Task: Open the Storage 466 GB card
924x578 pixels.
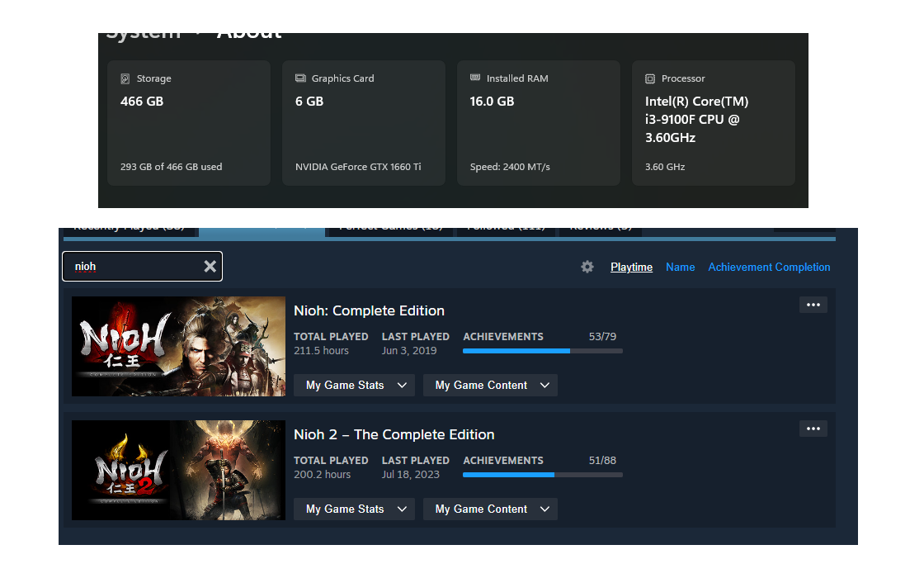Action: pos(189,123)
